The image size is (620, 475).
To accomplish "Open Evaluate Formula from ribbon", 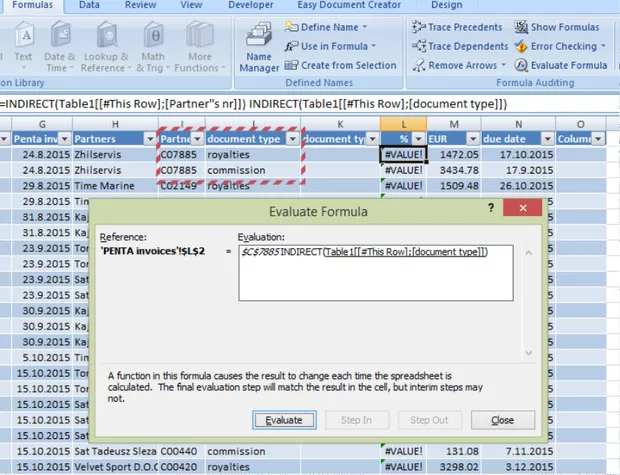I will tap(560, 65).
